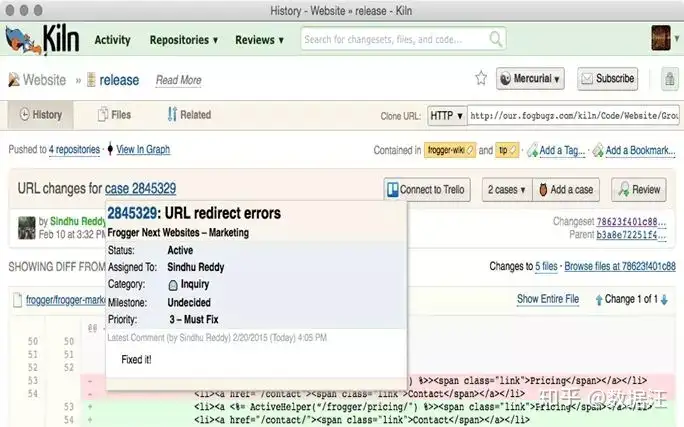Image resolution: width=684 pixels, height=427 pixels.
Task: Browse files at 78623f401c88
Action: pyautogui.click(x=620, y=266)
